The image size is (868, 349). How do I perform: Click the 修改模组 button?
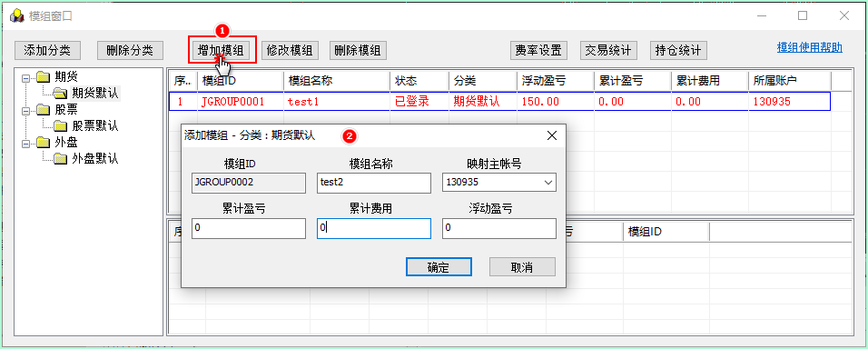tap(289, 50)
